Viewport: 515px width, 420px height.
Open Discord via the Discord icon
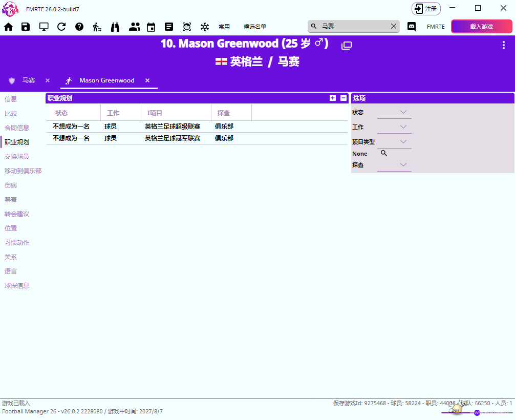pyautogui.click(x=412, y=27)
